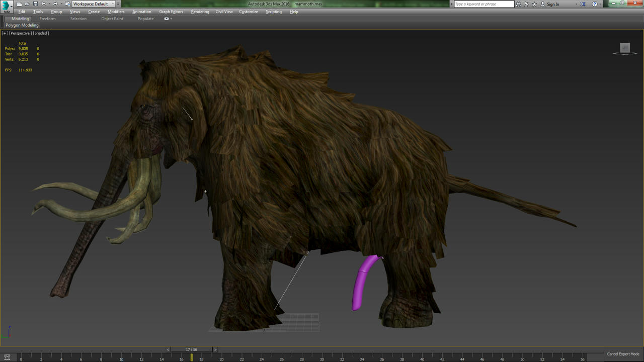Screen dimensions: 644x362
Task: Click frame 0 on the track bar
Action: (21, 358)
